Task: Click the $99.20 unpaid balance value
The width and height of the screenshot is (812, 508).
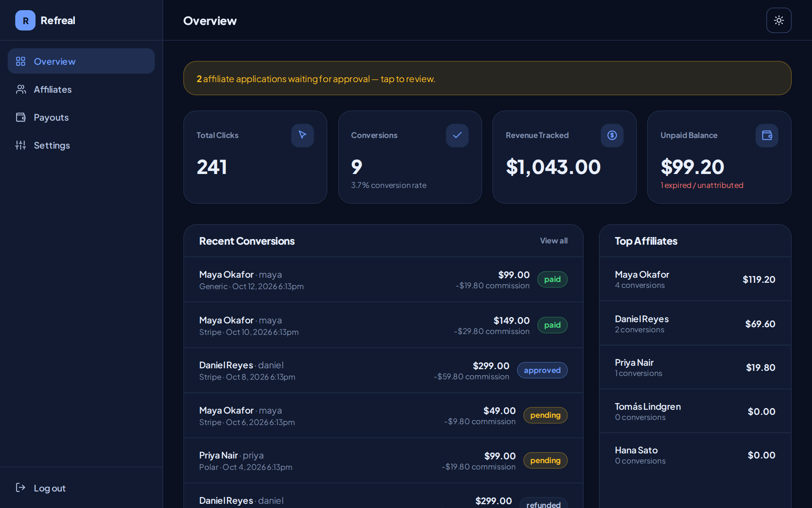Action: pos(692,167)
